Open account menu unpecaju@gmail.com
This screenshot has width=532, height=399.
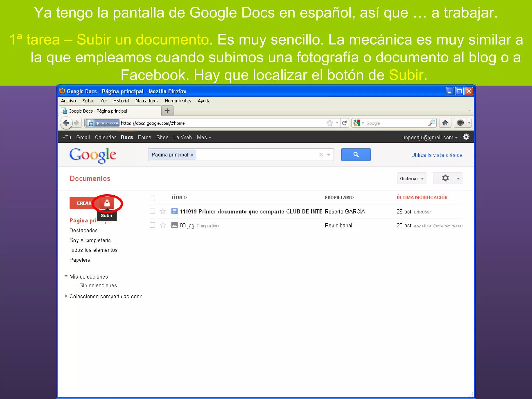click(430, 137)
